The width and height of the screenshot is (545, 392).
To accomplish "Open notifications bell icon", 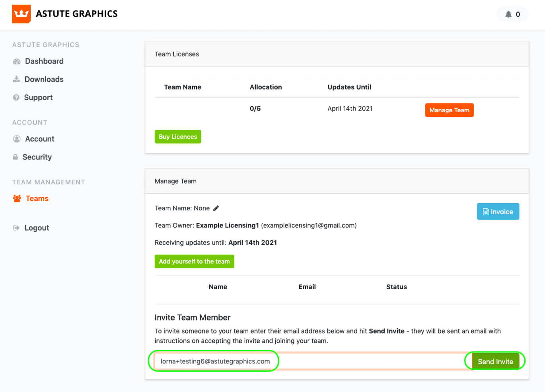I will point(508,14).
